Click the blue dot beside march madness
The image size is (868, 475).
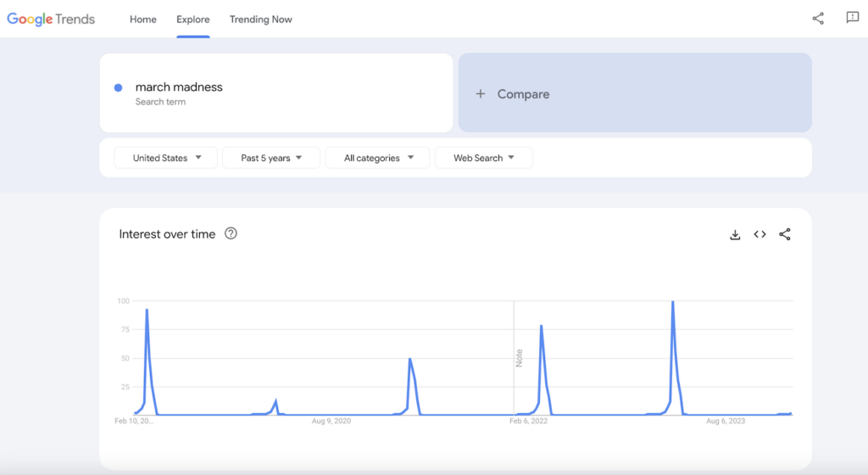pos(118,87)
